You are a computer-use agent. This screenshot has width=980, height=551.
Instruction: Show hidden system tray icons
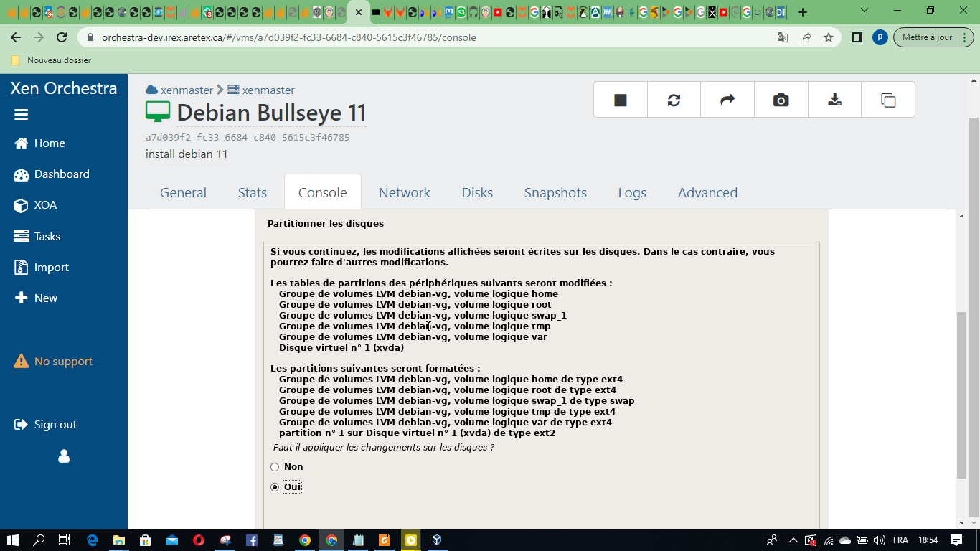coord(793,540)
